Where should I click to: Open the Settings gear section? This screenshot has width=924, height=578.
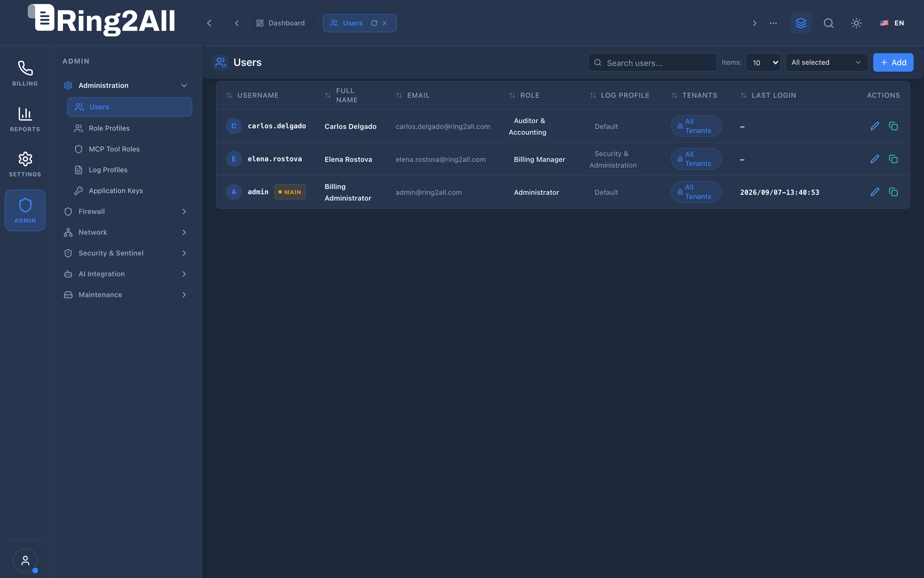(25, 164)
